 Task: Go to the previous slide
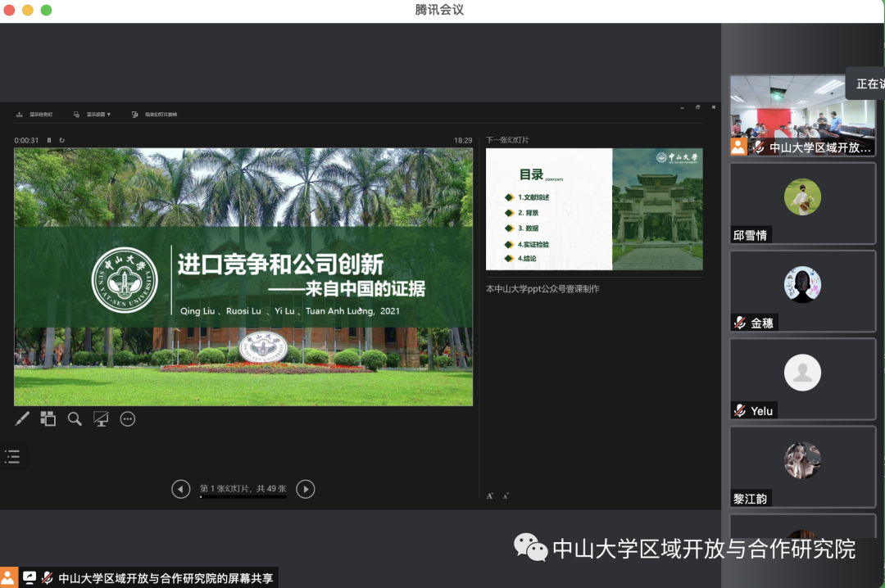click(x=180, y=489)
